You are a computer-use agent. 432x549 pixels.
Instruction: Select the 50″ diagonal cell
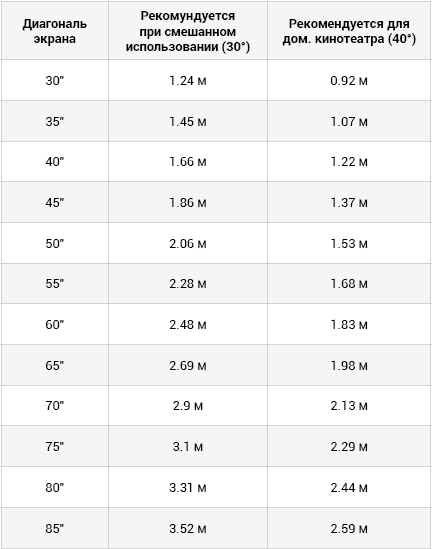tap(55, 244)
